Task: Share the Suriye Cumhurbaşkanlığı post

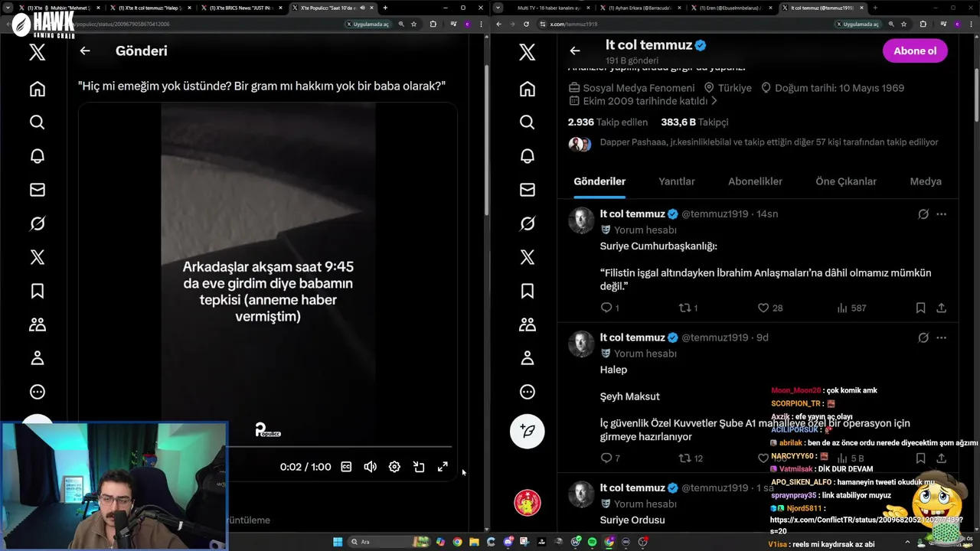Action: [941, 308]
